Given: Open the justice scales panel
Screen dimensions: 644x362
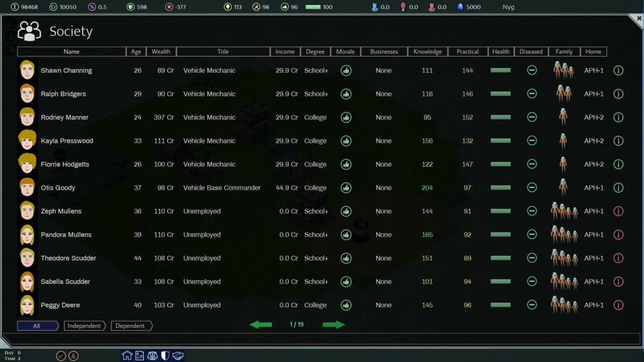Looking at the screenshot, I should [x=152, y=355].
